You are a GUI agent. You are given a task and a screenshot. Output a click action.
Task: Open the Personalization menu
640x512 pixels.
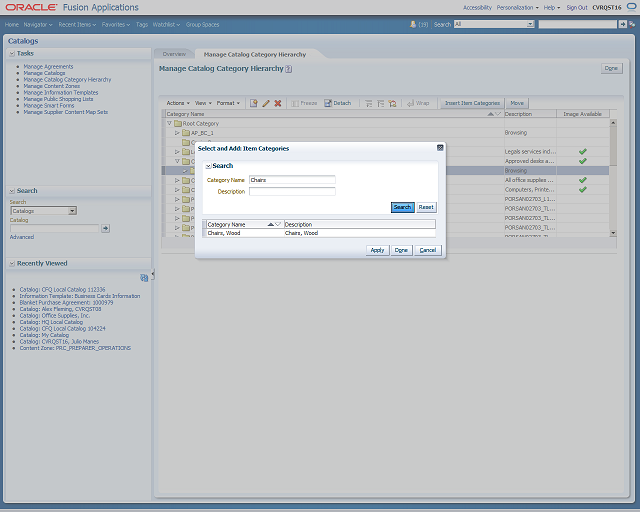[517, 7]
